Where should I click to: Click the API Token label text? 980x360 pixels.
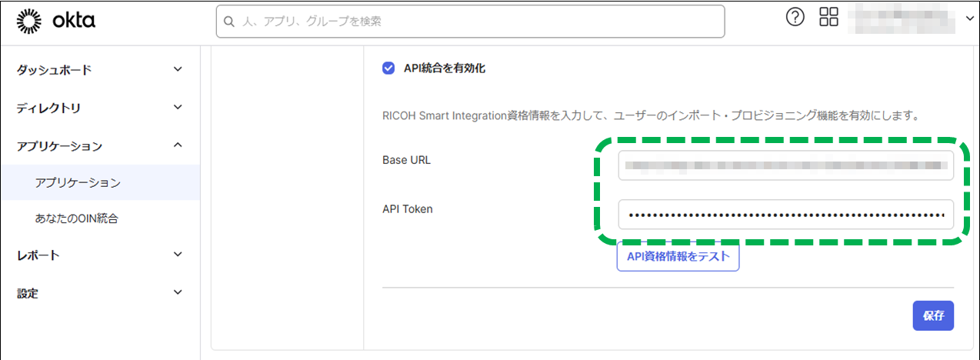pos(408,208)
